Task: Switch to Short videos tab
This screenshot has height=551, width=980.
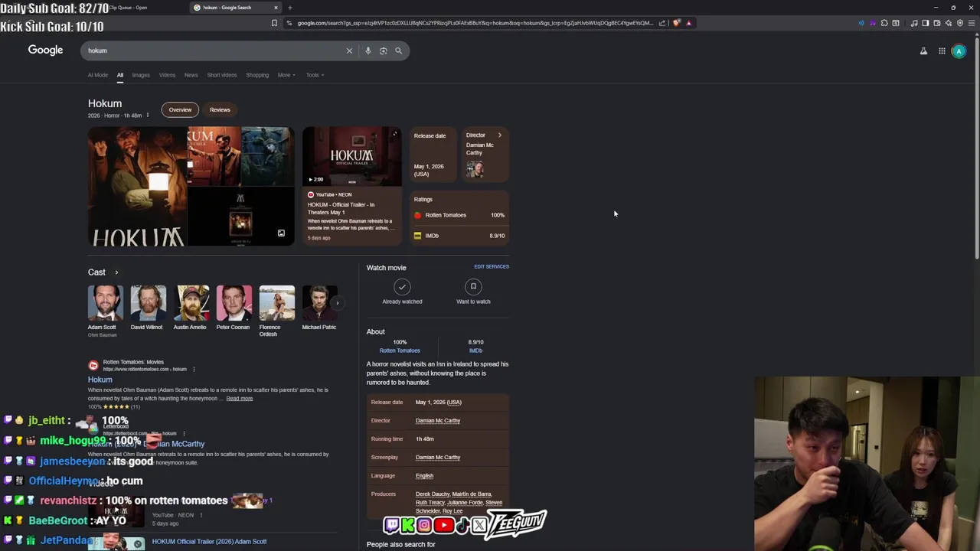Action: 222,75
